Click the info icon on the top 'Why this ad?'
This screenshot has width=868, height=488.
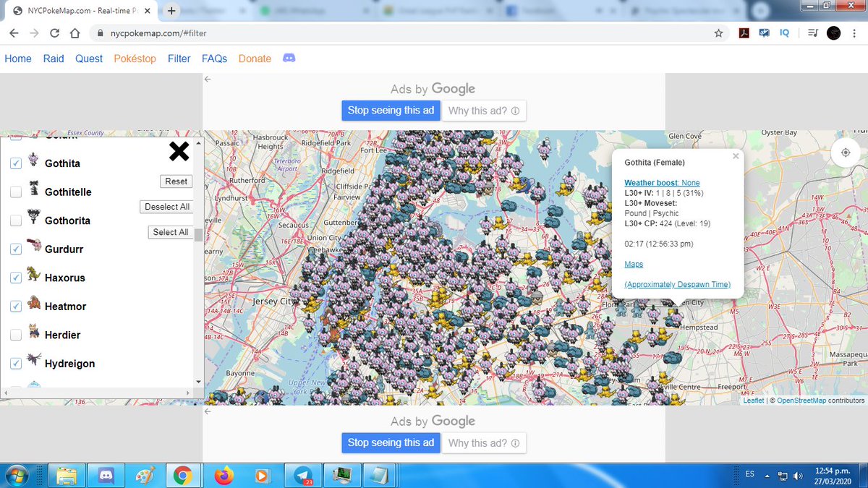(x=515, y=111)
